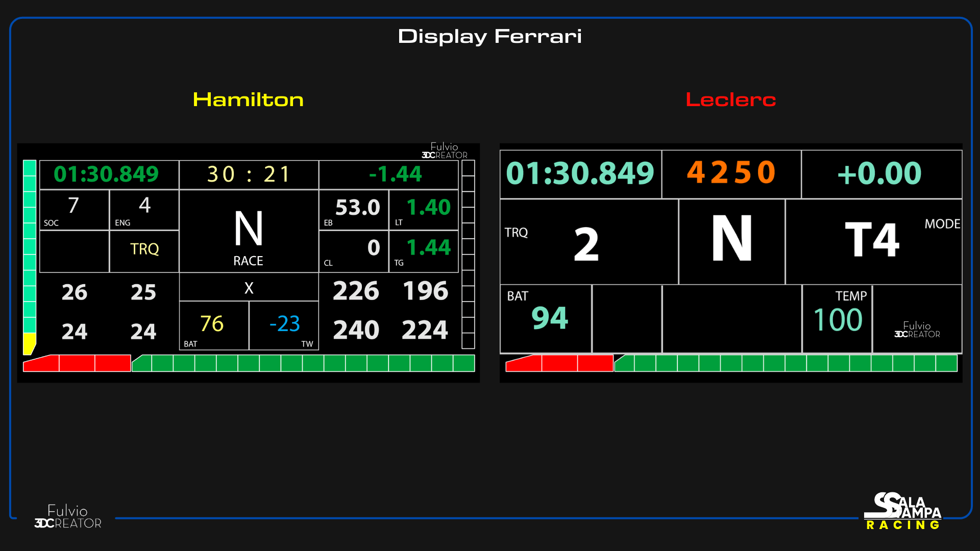Click the BAT 94 cell in Leclerc display
980x551 pixels.
[546, 318]
